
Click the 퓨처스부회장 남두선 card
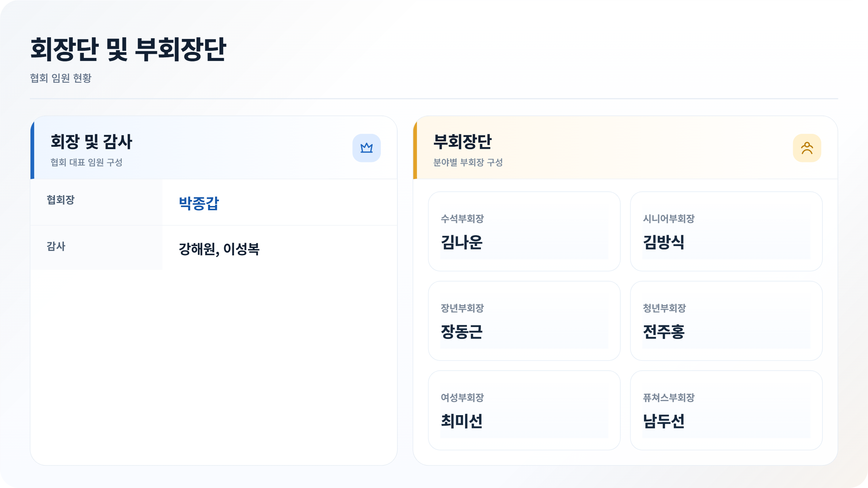[726, 410]
